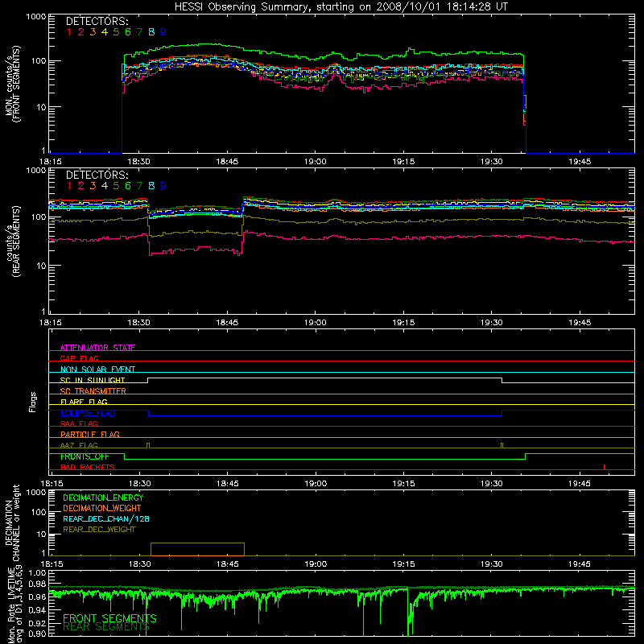Click the ATTENUATOR_STATE flag label
The height and width of the screenshot is (644, 644).
97,348
